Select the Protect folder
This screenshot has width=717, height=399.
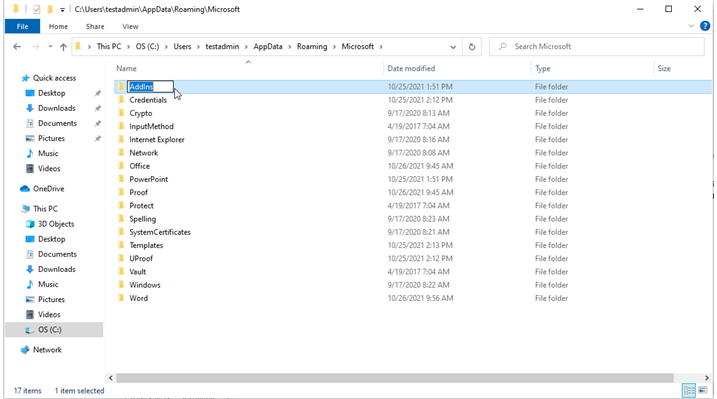141,206
